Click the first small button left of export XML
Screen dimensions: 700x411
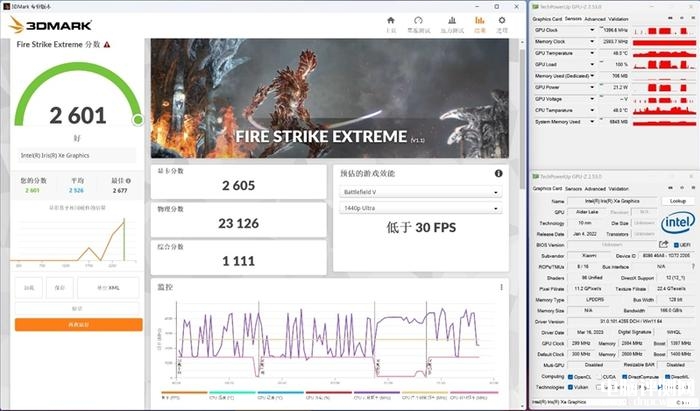pyautogui.click(x=29, y=288)
